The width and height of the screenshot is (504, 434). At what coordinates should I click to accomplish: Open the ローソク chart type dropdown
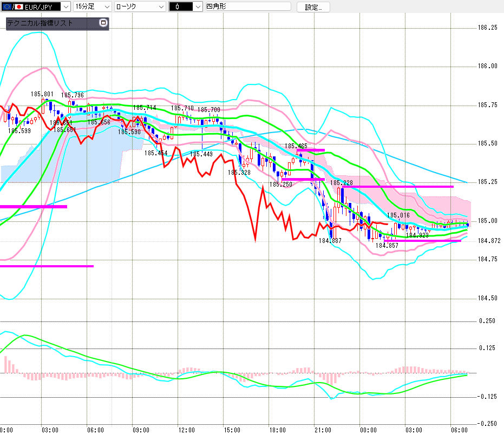(x=140, y=6)
